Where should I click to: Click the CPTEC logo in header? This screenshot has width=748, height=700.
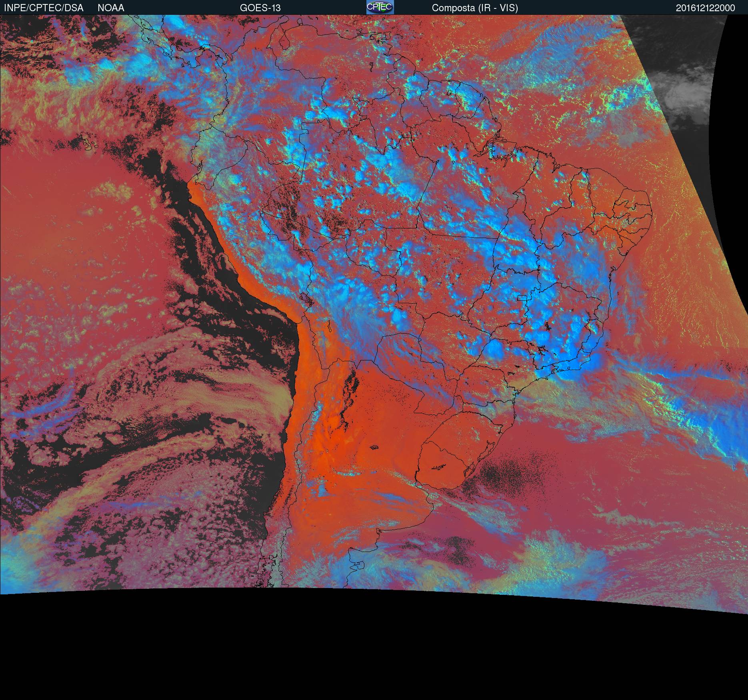380,7
